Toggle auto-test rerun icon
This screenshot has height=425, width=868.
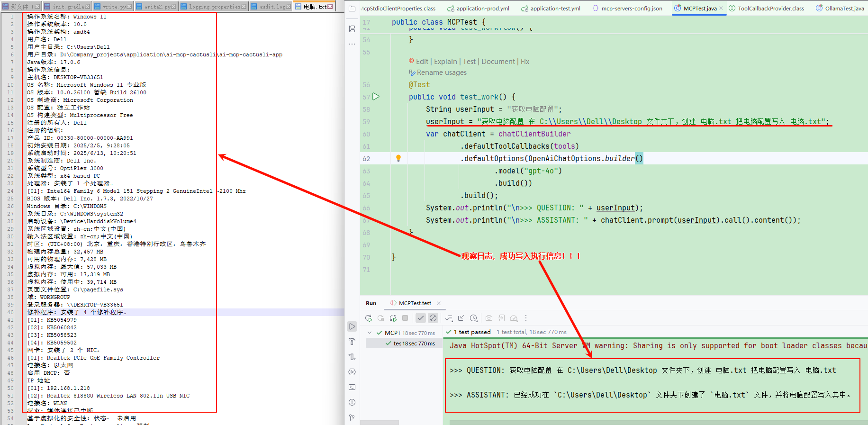coord(393,318)
